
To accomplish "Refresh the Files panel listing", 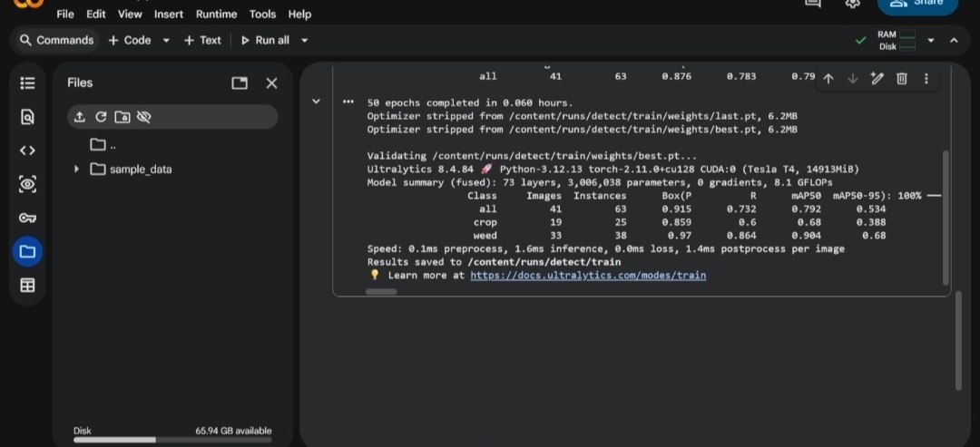I will (101, 117).
